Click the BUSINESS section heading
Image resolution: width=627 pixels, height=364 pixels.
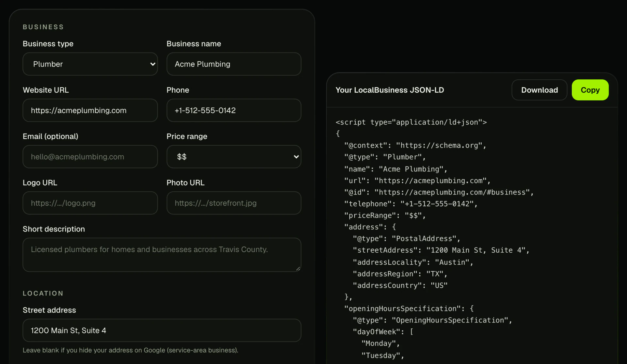coord(43,27)
